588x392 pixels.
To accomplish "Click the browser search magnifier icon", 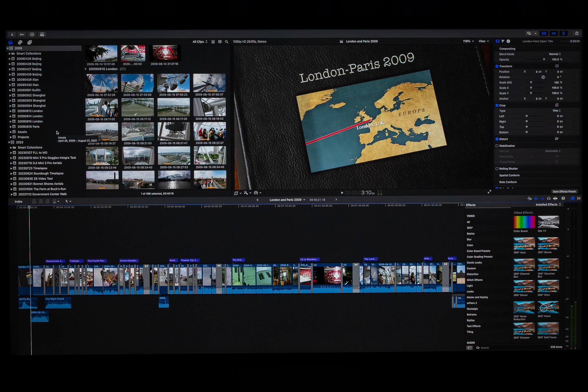I will 227,42.
